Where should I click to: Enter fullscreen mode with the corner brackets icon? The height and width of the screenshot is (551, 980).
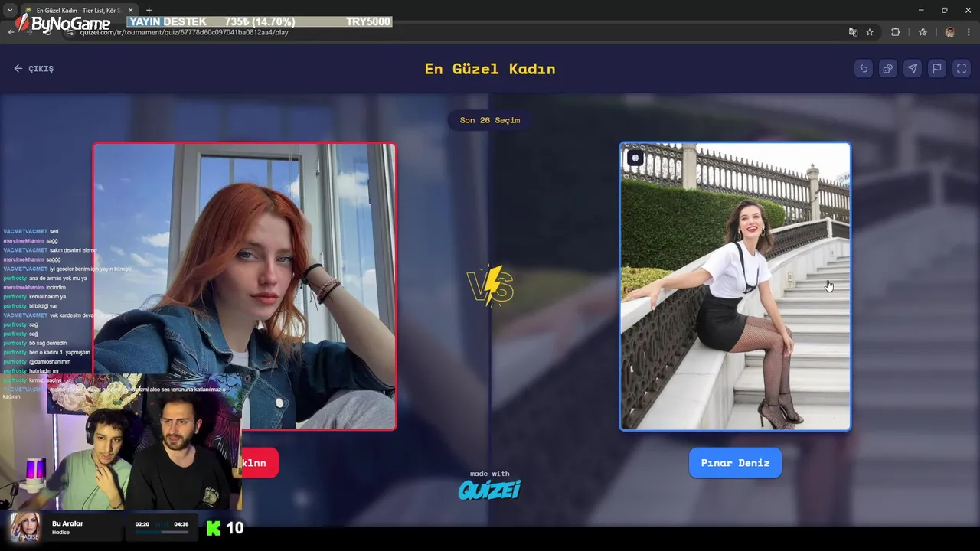[961, 68]
